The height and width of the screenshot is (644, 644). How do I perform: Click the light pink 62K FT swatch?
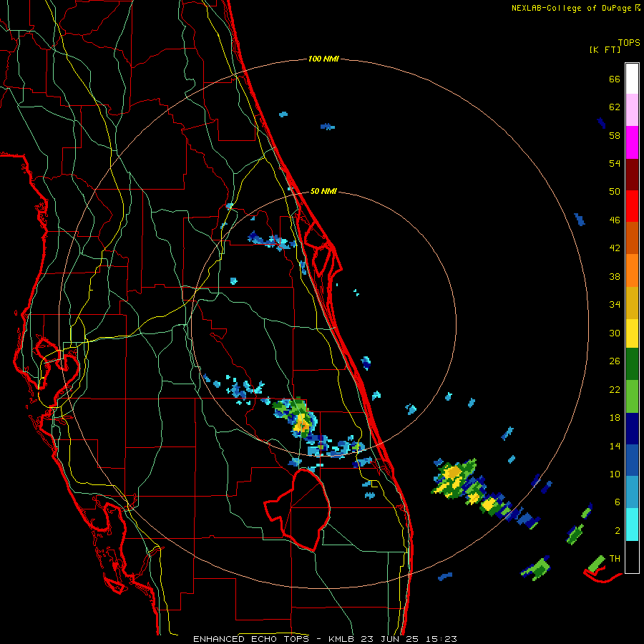632,109
